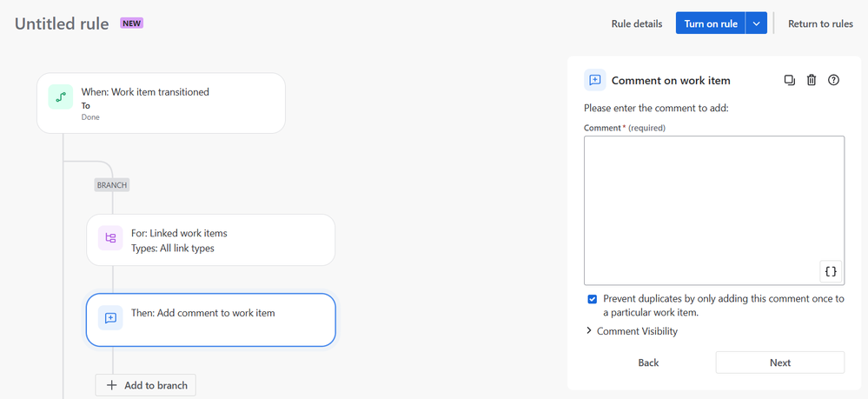Uncheck the Prevent duplicates checkbox
This screenshot has height=399, width=868.
pos(593,299)
